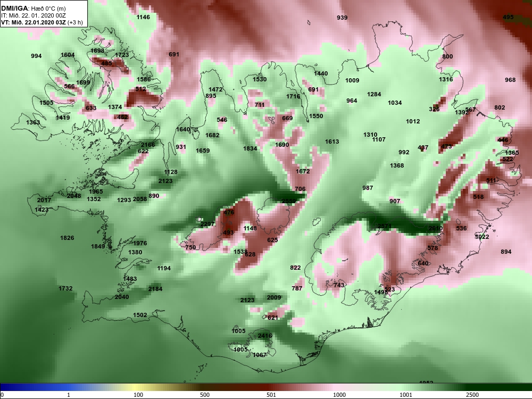The height and width of the screenshot is (399, 532).
Task: Click the legend label '1001'
Action: [406, 395]
